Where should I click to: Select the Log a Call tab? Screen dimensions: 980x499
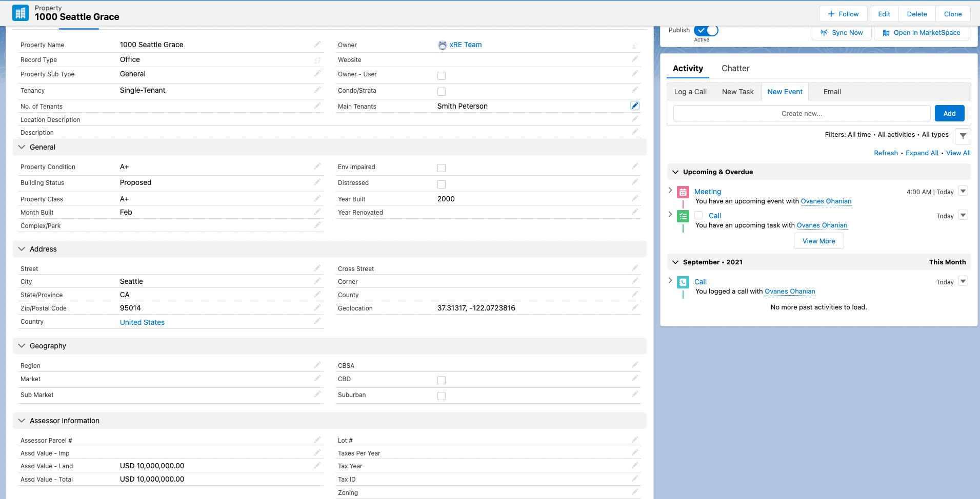(x=690, y=92)
